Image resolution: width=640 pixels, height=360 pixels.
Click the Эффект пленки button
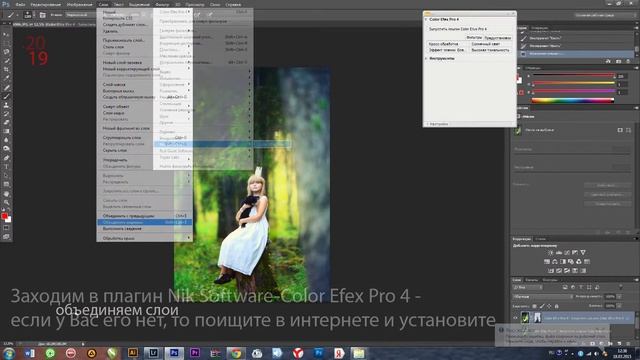pos(447,50)
